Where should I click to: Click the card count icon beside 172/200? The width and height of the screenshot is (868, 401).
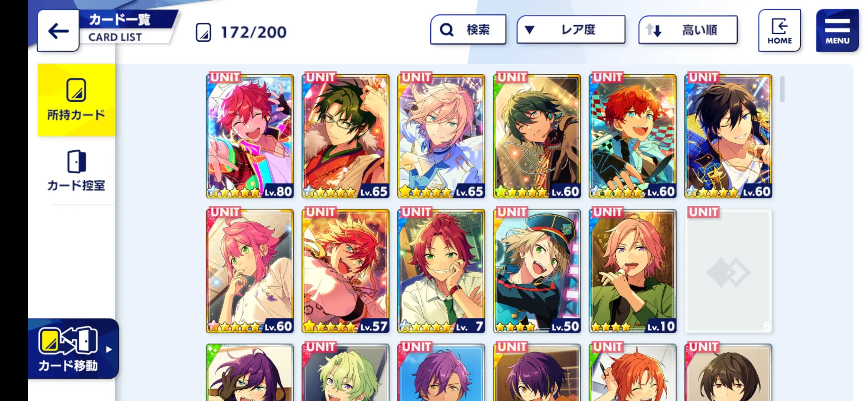click(x=203, y=32)
